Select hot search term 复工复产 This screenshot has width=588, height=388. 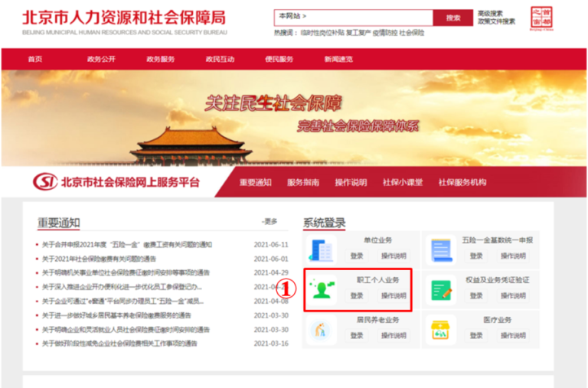pos(358,33)
